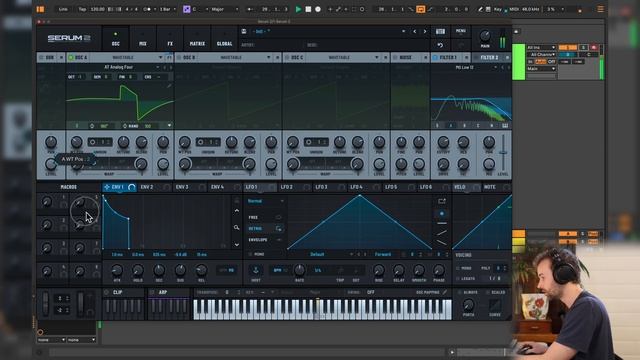Enable the CLIP section toggle
The width and height of the screenshot is (640, 360).
click(107, 292)
